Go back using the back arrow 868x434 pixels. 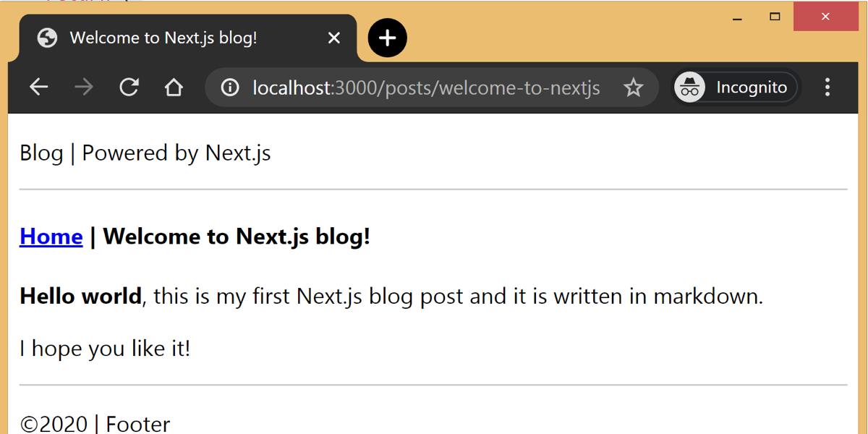click(x=39, y=88)
